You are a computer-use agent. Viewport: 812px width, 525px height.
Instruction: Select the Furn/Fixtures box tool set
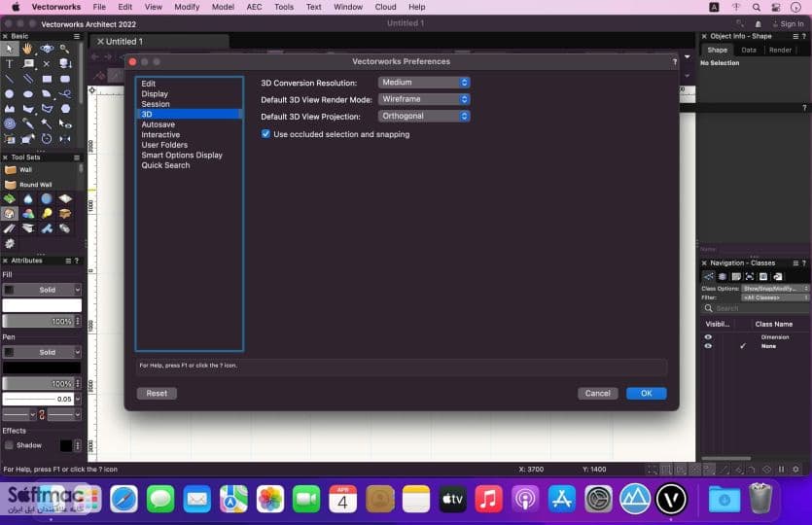(65, 213)
